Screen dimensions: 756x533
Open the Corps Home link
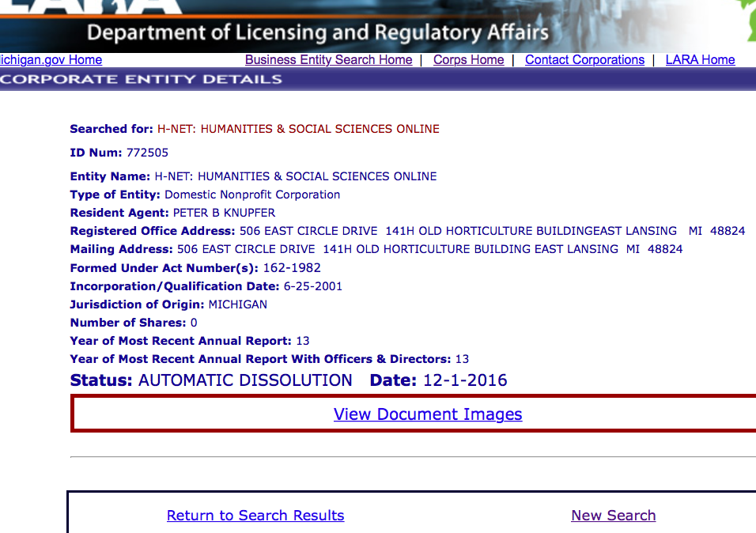pos(468,60)
